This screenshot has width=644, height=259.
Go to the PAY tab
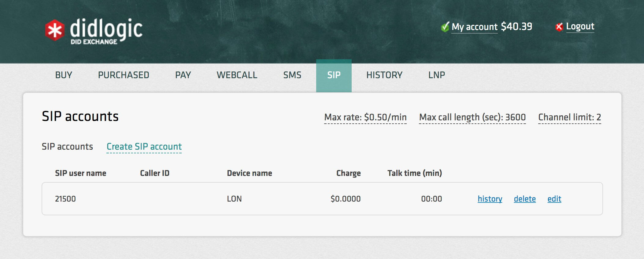tap(183, 75)
